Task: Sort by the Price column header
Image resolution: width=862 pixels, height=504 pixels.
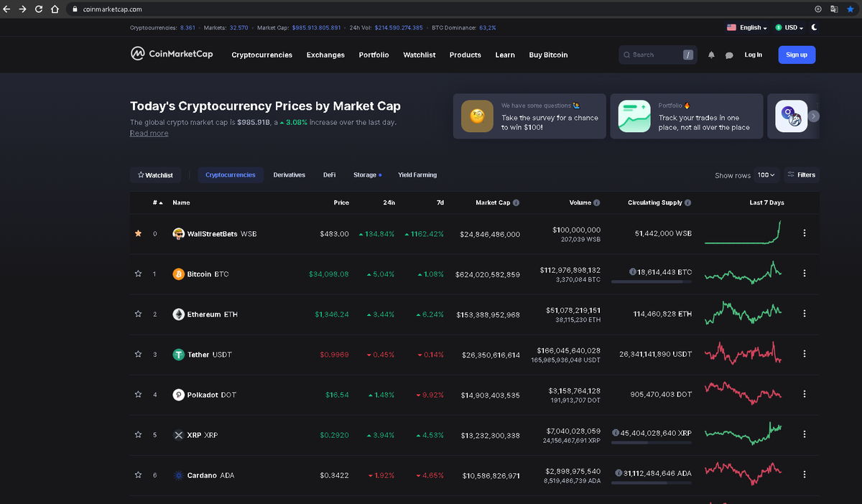Action: (x=341, y=202)
